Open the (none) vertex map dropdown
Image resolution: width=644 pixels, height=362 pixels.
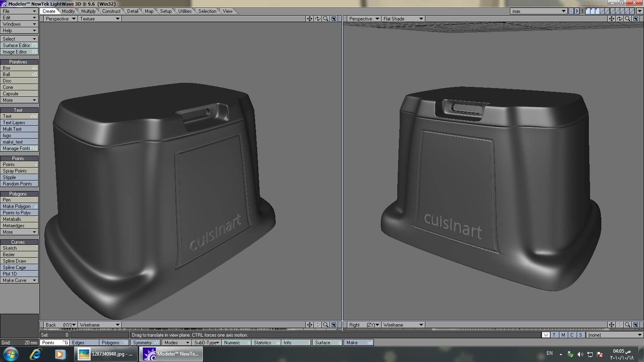[x=615, y=335]
